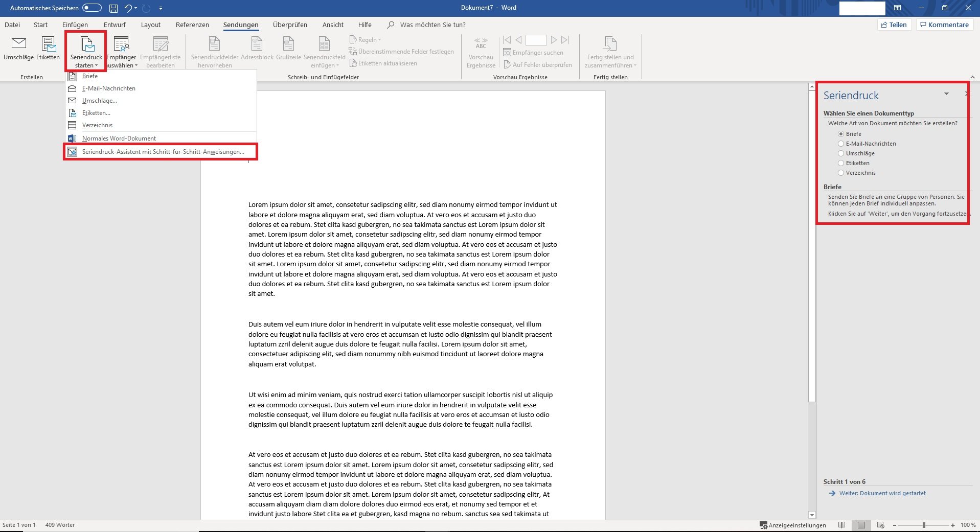Switch to the Einfügen tab
980x532 pixels.
tap(75, 25)
